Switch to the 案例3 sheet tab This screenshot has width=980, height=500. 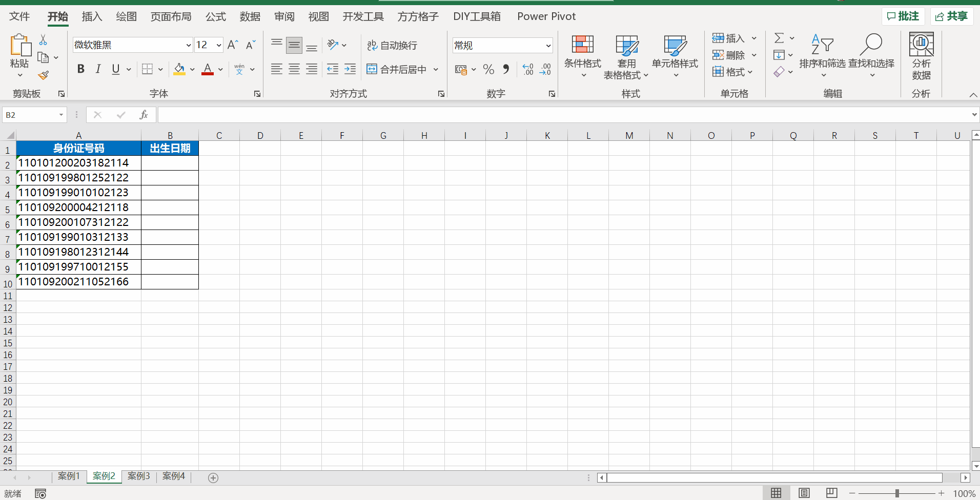[138, 476]
